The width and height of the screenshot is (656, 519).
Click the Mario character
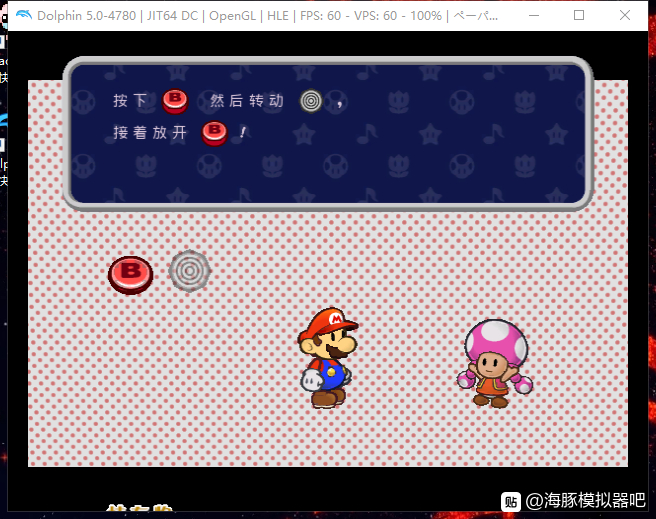(328, 358)
